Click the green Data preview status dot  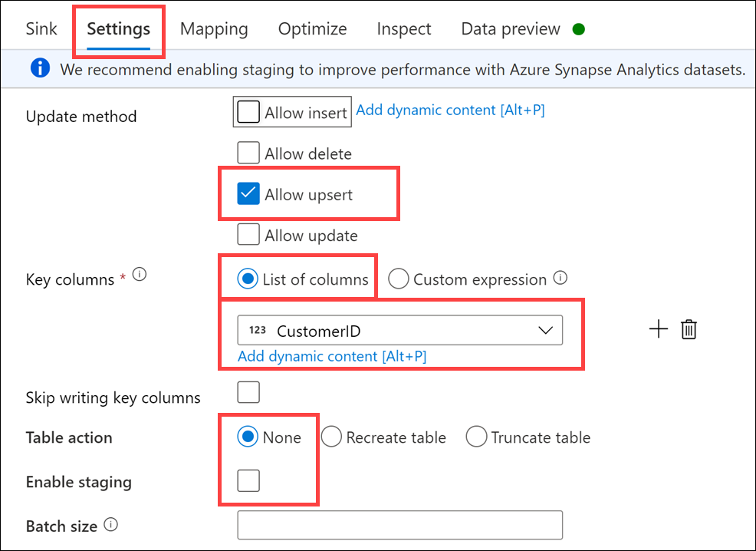[579, 29]
